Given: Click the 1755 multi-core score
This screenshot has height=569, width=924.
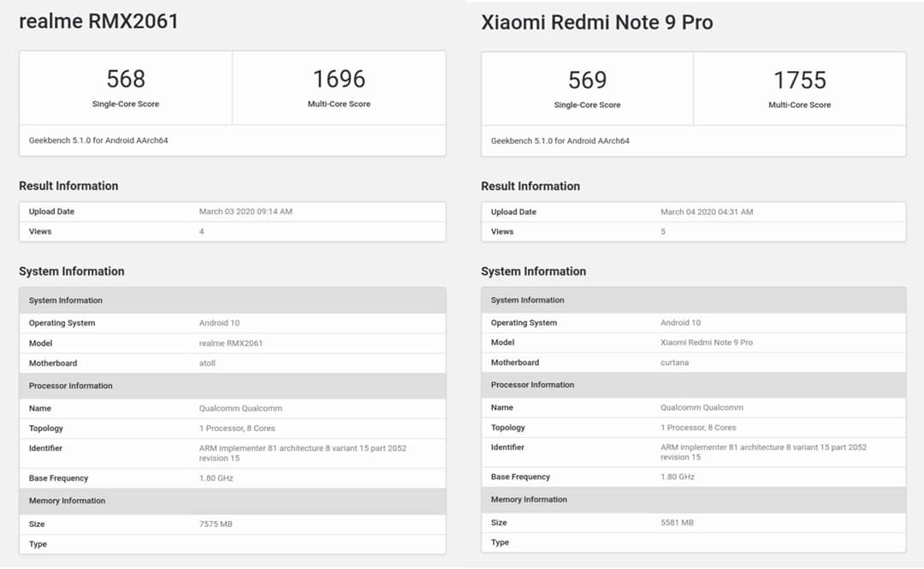Looking at the screenshot, I should click(799, 80).
